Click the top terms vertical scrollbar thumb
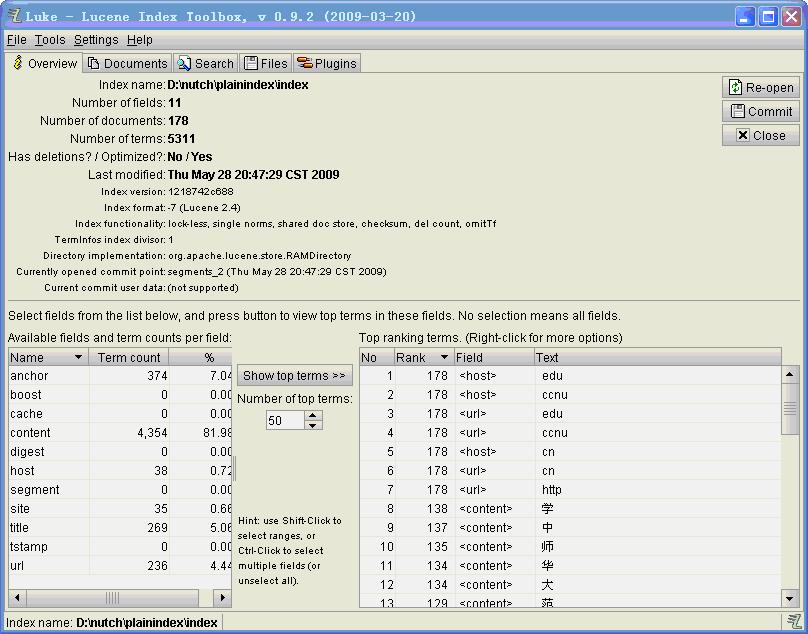808x634 pixels. click(x=789, y=408)
